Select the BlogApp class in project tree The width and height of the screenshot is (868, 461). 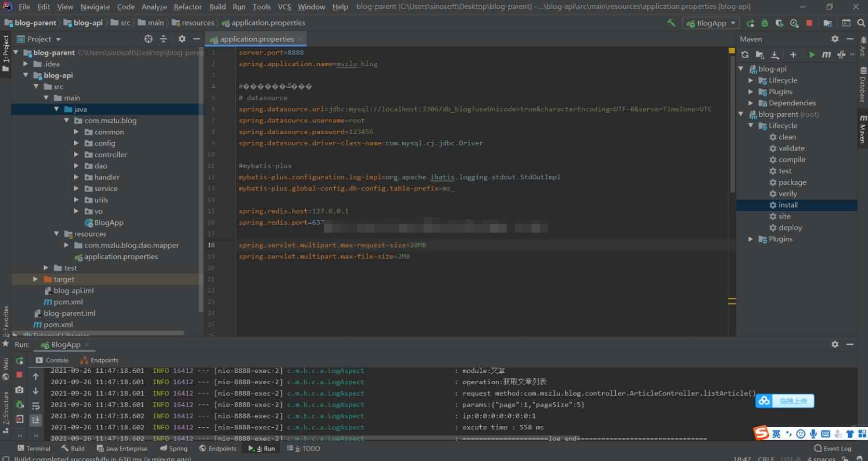[108, 223]
